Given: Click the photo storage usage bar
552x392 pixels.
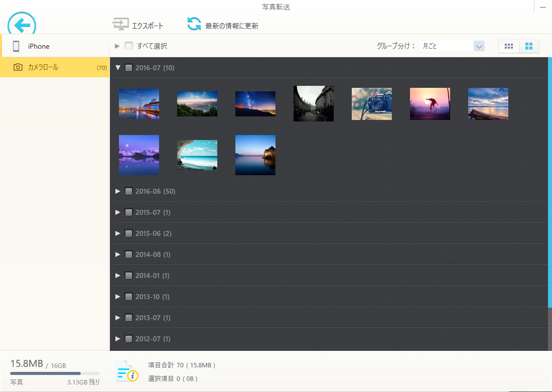Looking at the screenshot, I should 55,373.
